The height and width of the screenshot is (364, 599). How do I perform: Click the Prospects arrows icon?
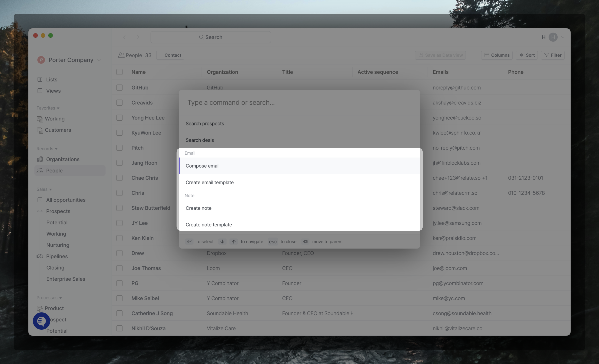tap(40, 211)
